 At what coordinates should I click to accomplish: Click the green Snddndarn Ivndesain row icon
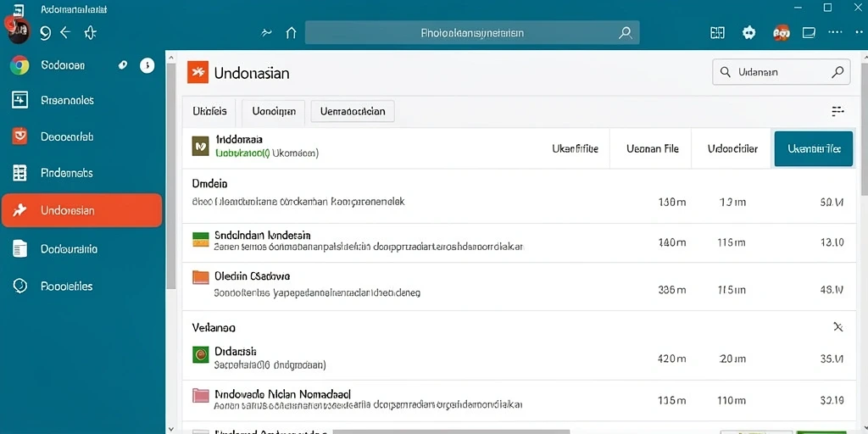point(200,240)
